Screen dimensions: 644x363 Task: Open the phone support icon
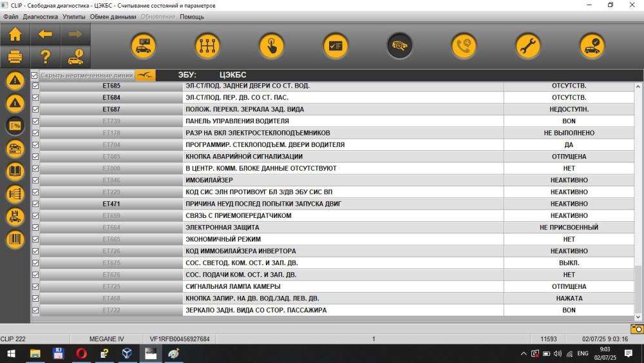click(x=464, y=46)
